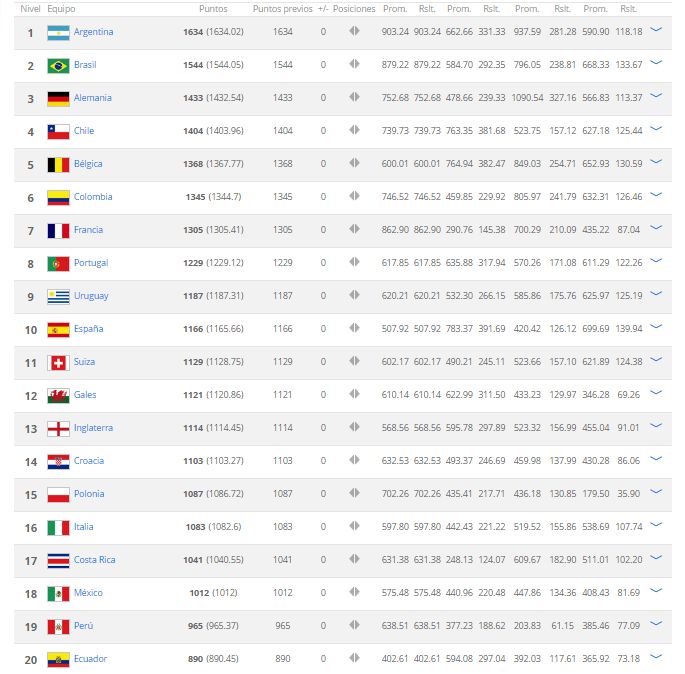Expand the España row details chevron
Viewport: 685px width, 674px height.
click(x=656, y=327)
